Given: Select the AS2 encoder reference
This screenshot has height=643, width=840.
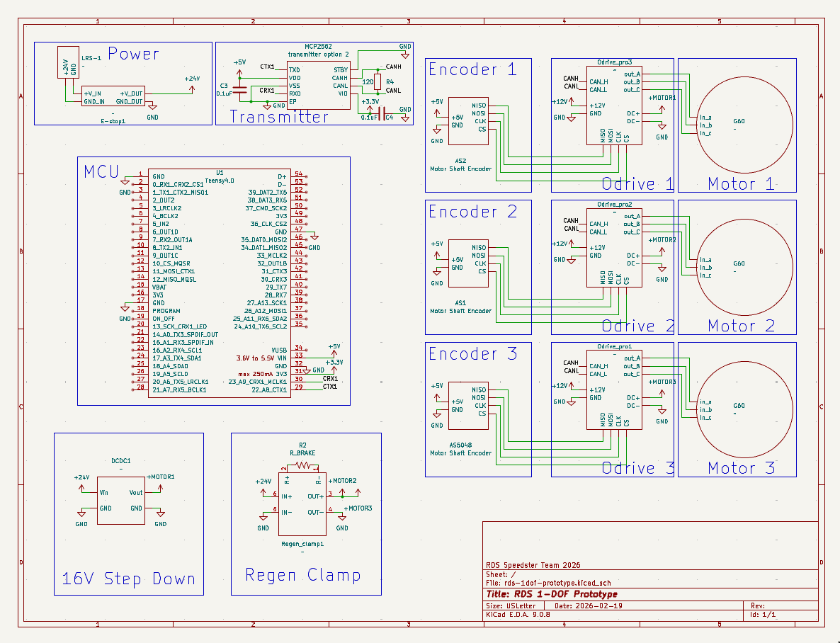Looking at the screenshot, I should click(x=460, y=161).
